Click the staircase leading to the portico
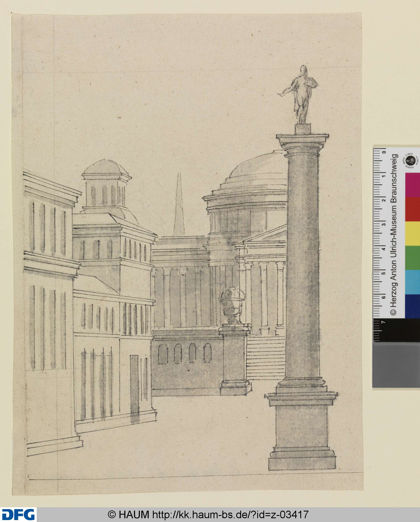The width and height of the screenshot is (420, 522). click(266, 358)
